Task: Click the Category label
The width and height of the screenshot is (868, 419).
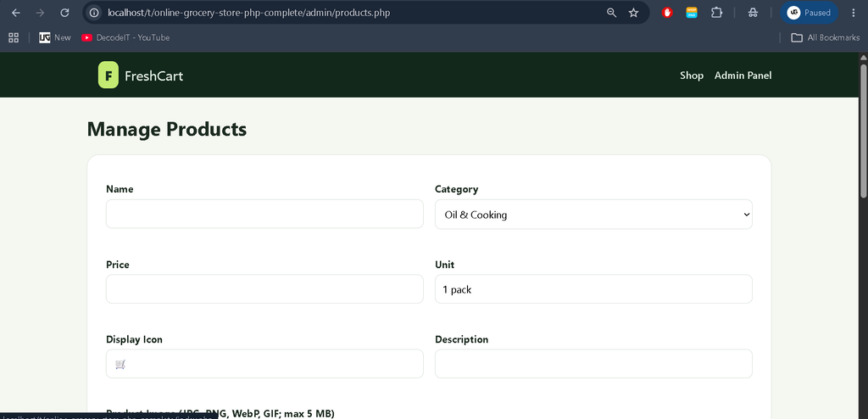Action: click(456, 189)
